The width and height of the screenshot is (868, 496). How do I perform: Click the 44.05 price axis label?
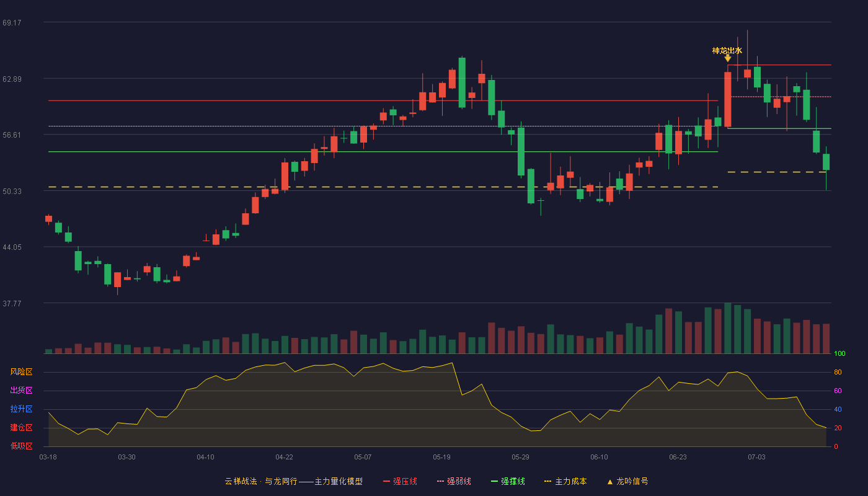12,247
